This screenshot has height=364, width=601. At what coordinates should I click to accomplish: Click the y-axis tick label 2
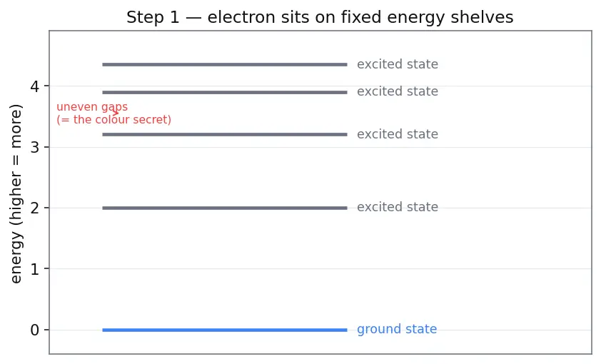pos(34,208)
